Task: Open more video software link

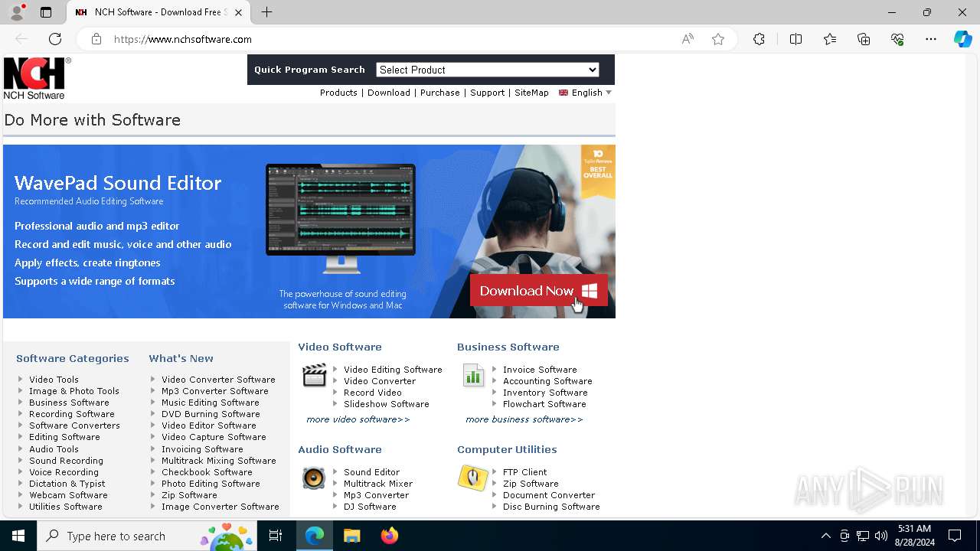Action: 358,419
